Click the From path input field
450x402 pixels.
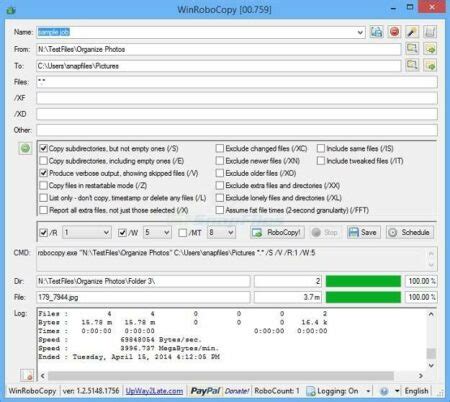(219, 49)
